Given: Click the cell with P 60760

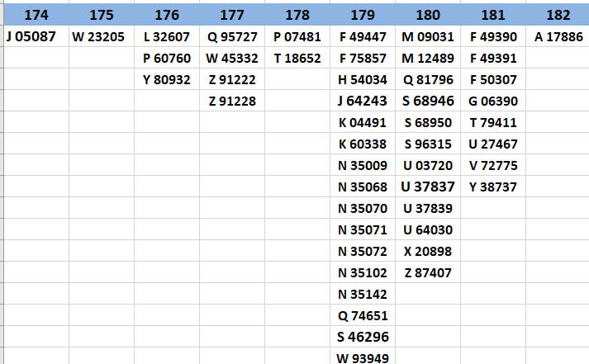Looking at the screenshot, I should (167, 58).
